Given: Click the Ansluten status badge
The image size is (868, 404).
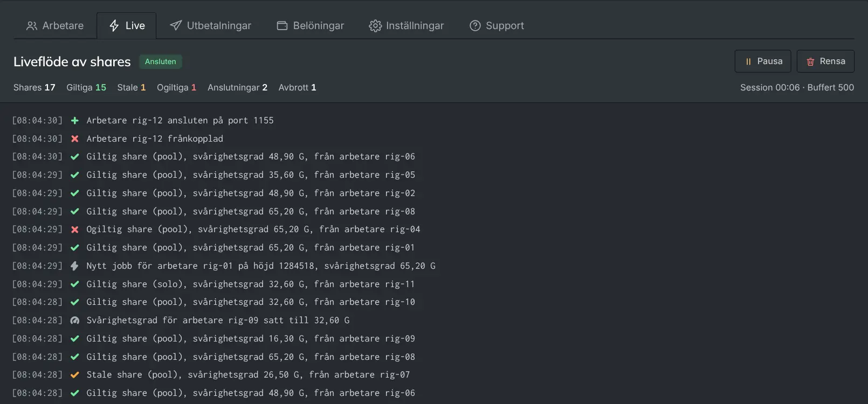Looking at the screenshot, I should point(161,61).
